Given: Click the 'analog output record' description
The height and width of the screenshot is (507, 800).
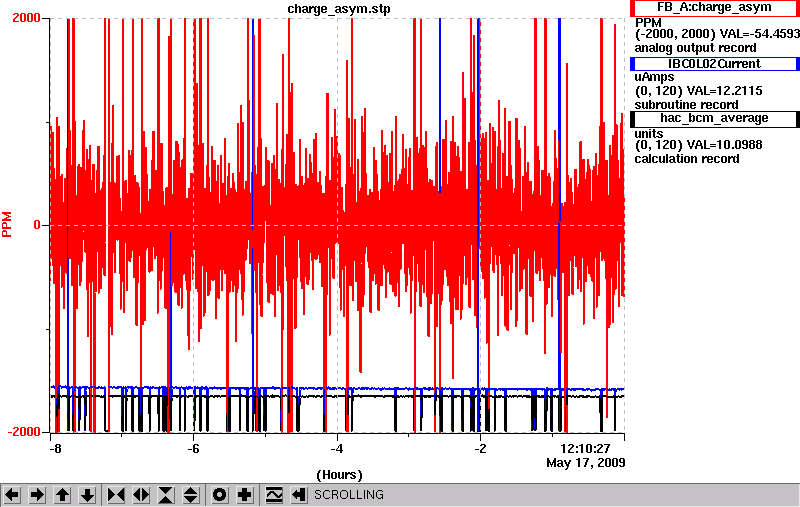Looking at the screenshot, I should coord(695,48).
